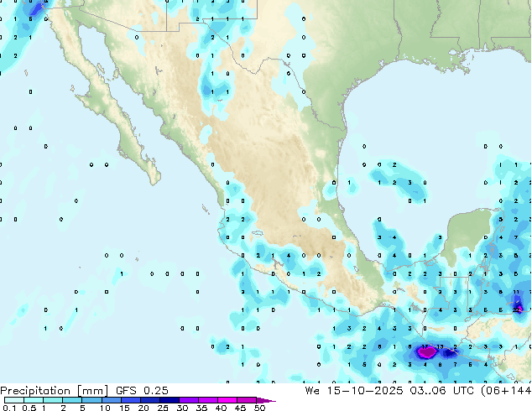Click the '11' precipitation value on the map
The height and width of the screenshot is (411, 532).
(x=516, y=292)
